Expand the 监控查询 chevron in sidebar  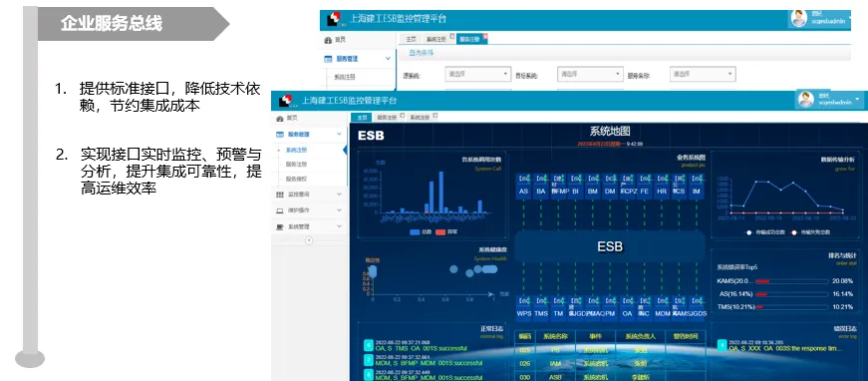(339, 194)
